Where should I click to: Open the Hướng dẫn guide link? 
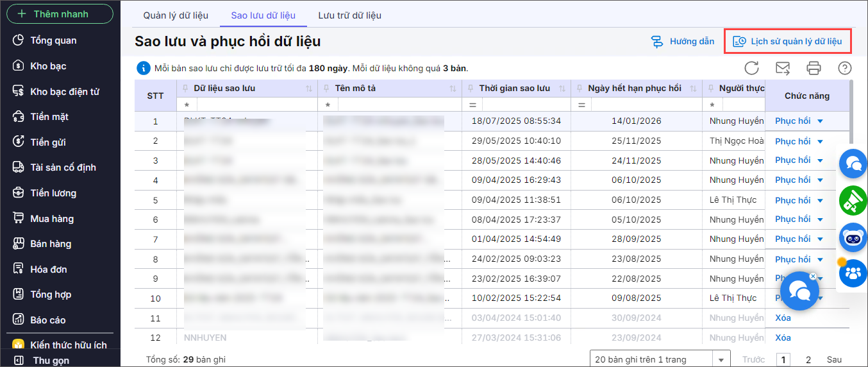[682, 42]
